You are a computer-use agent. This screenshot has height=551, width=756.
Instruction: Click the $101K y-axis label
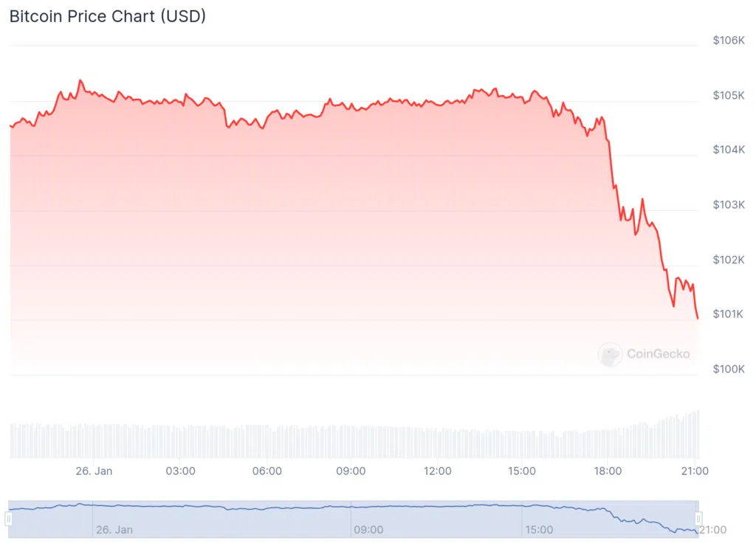pyautogui.click(x=729, y=314)
